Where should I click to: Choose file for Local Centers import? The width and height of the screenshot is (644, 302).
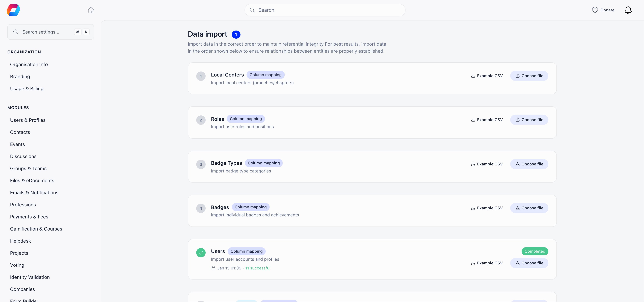click(x=529, y=76)
